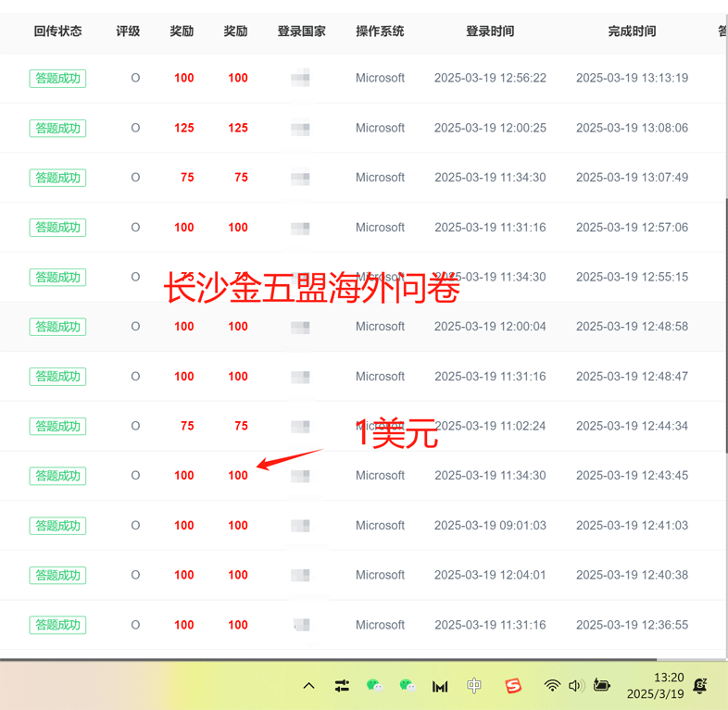This screenshot has height=710, width=728.
Task: Click country flag in 13:07:49 row
Action: click(300, 178)
